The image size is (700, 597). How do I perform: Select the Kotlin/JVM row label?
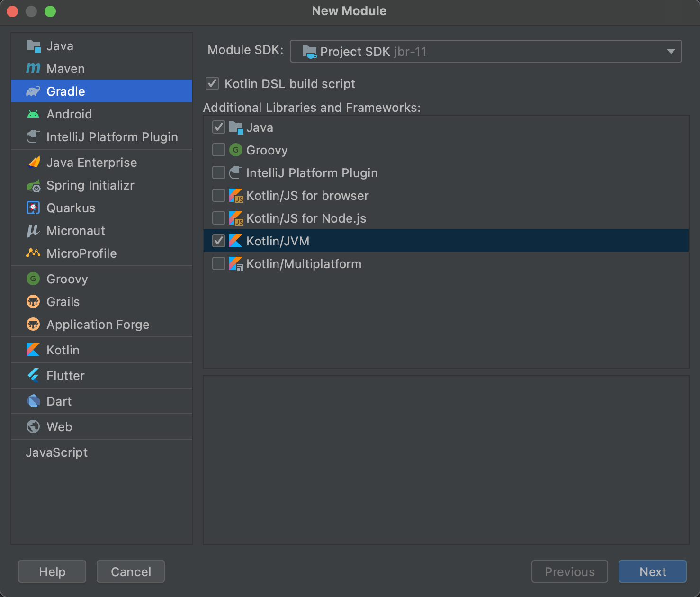(x=278, y=241)
